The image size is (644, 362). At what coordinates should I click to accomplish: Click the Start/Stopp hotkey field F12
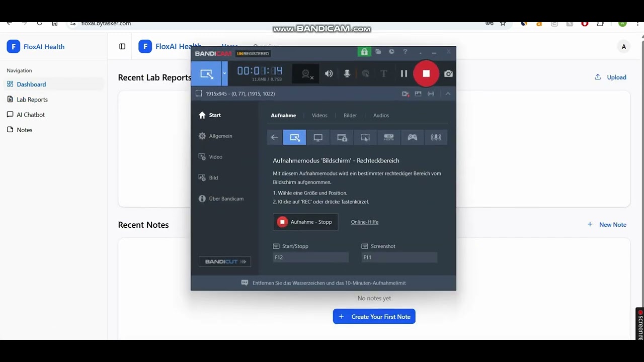310,257
